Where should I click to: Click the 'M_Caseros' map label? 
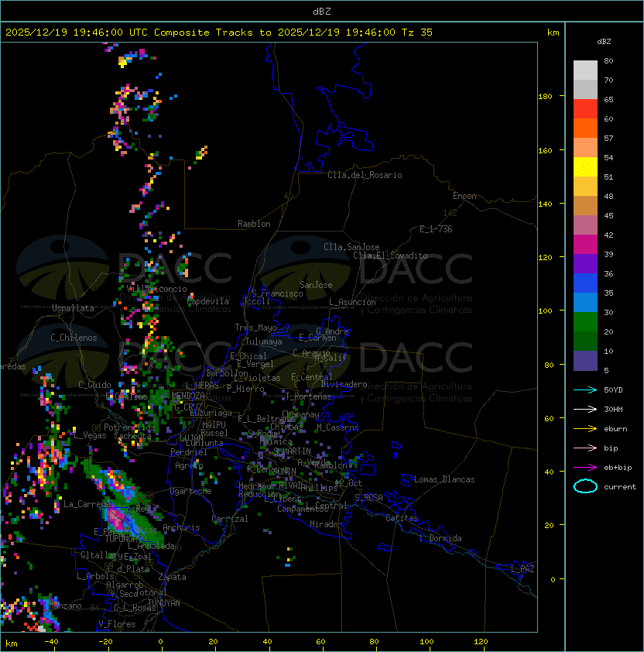coord(337,427)
